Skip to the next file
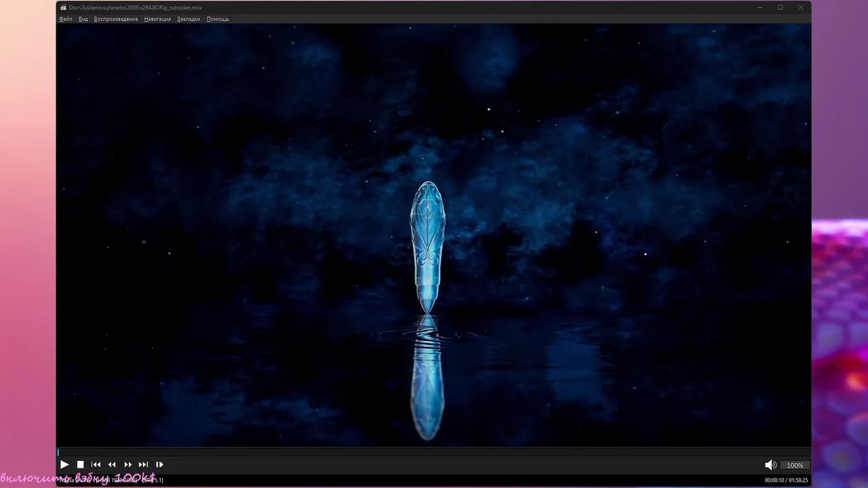 [x=143, y=464]
